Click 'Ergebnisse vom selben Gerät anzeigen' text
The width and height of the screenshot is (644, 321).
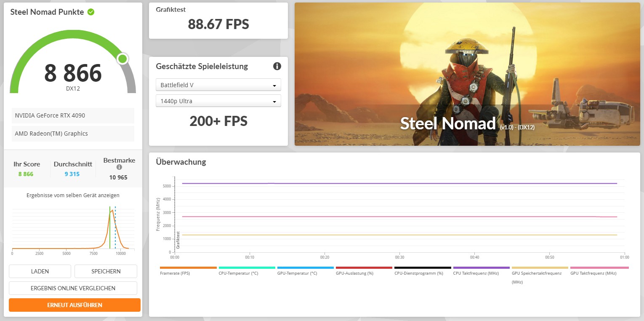[x=73, y=195]
